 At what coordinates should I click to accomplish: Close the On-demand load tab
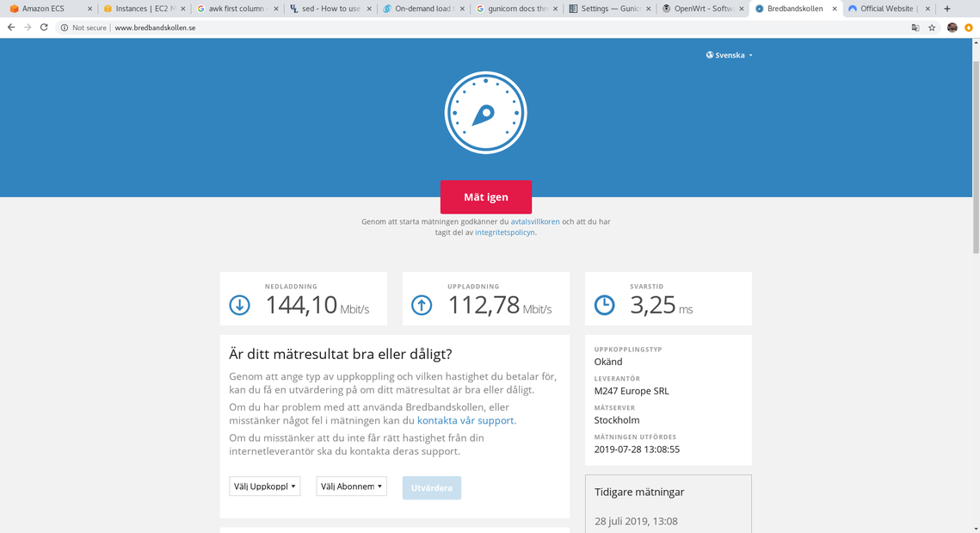(x=463, y=9)
